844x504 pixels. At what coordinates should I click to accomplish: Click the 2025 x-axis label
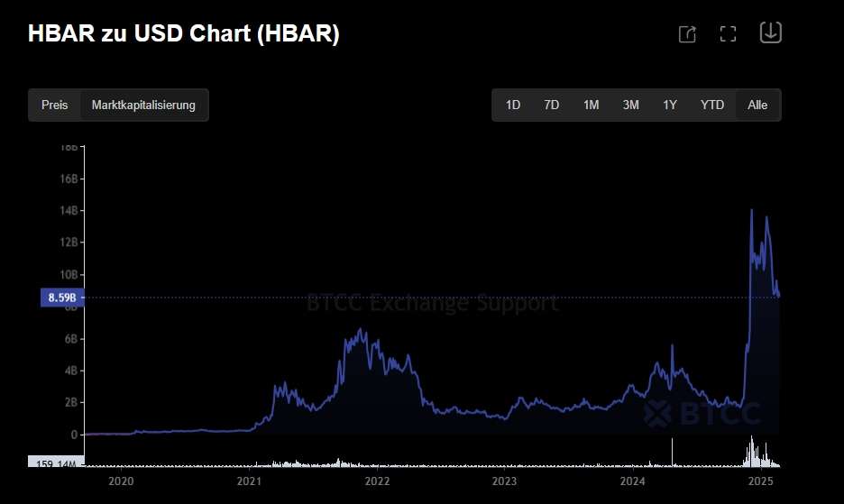click(760, 481)
